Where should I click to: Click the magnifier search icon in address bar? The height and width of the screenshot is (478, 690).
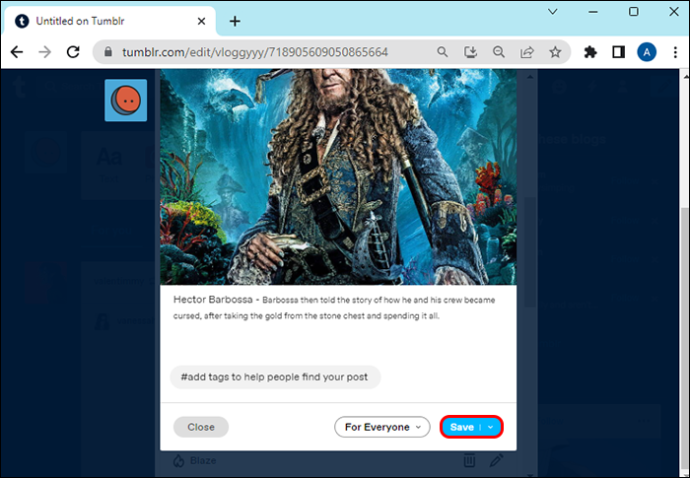[442, 52]
